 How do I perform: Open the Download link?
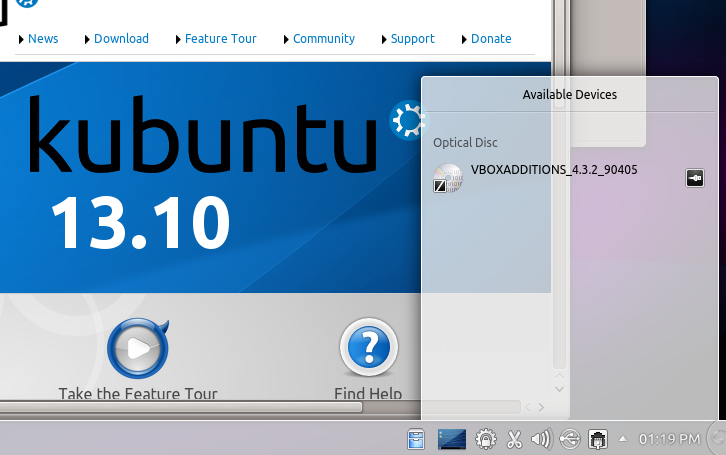[x=121, y=39]
